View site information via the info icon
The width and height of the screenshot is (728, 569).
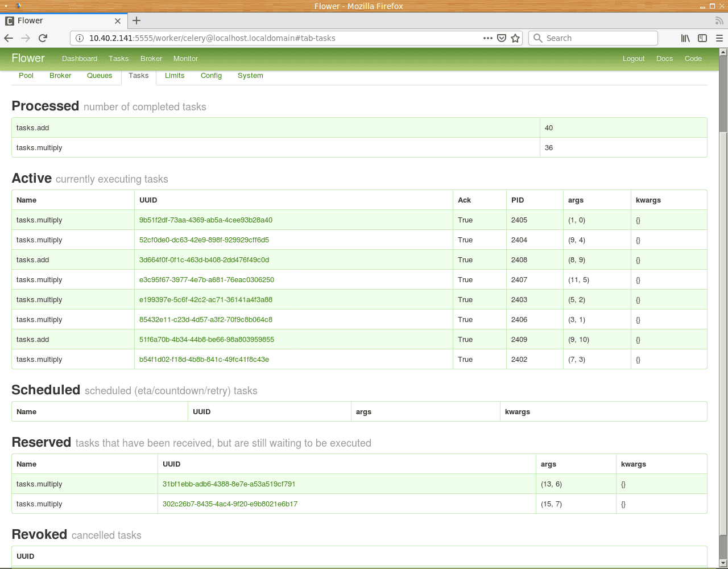(x=79, y=38)
